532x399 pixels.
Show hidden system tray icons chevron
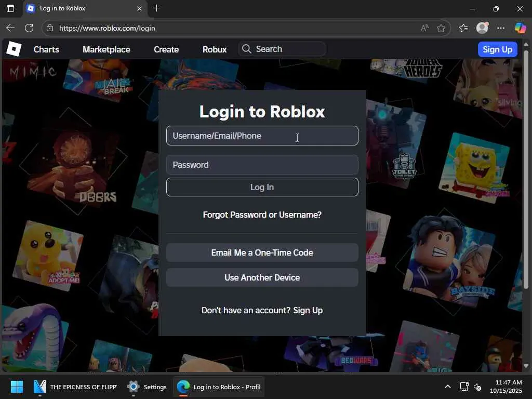coord(448,387)
